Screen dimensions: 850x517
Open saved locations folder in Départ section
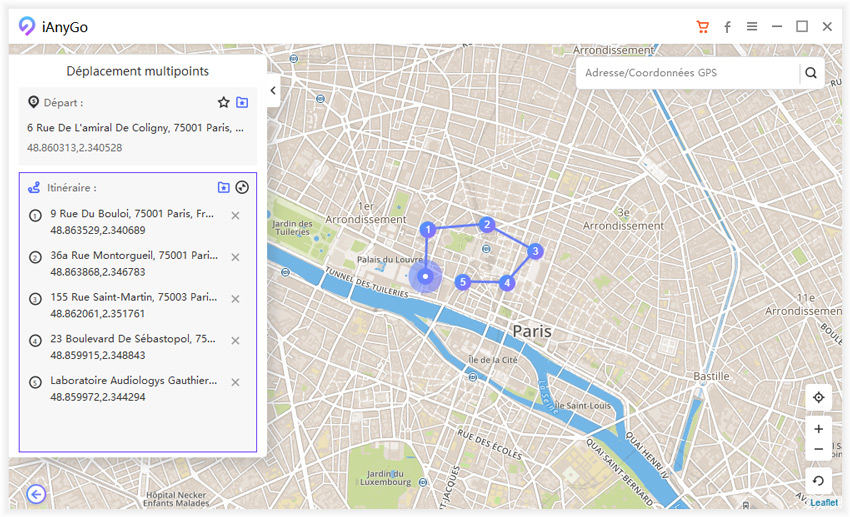(x=242, y=102)
